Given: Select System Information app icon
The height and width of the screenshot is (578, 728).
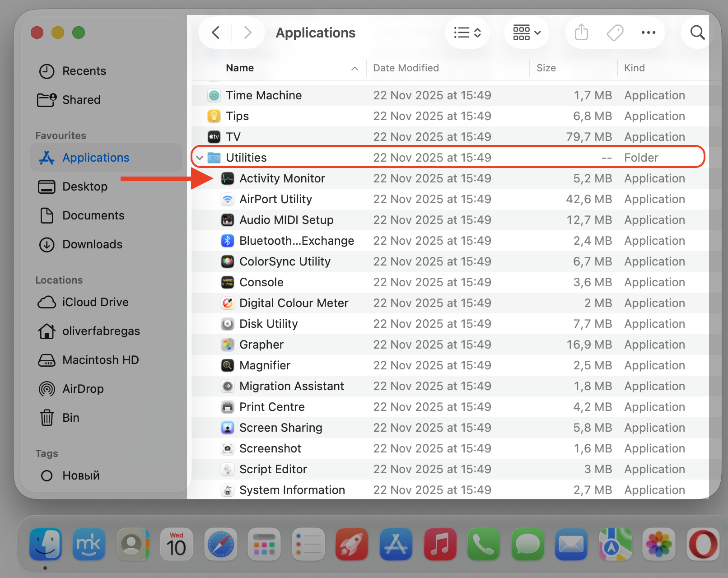Looking at the screenshot, I should (228, 490).
